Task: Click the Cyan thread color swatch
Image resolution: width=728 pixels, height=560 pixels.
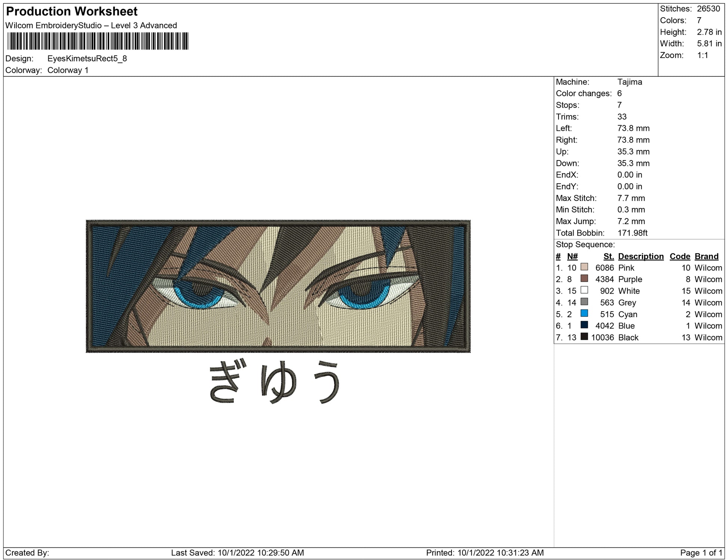Action: [x=584, y=313]
